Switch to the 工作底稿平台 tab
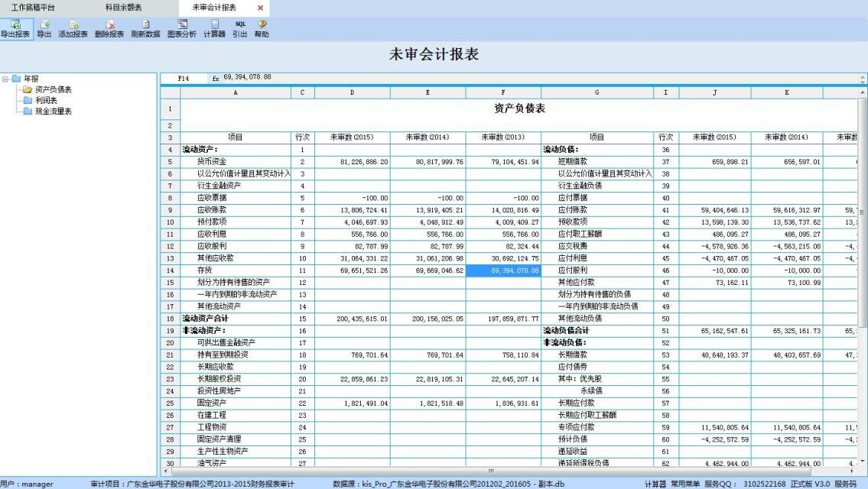The image size is (868, 489). coord(33,7)
